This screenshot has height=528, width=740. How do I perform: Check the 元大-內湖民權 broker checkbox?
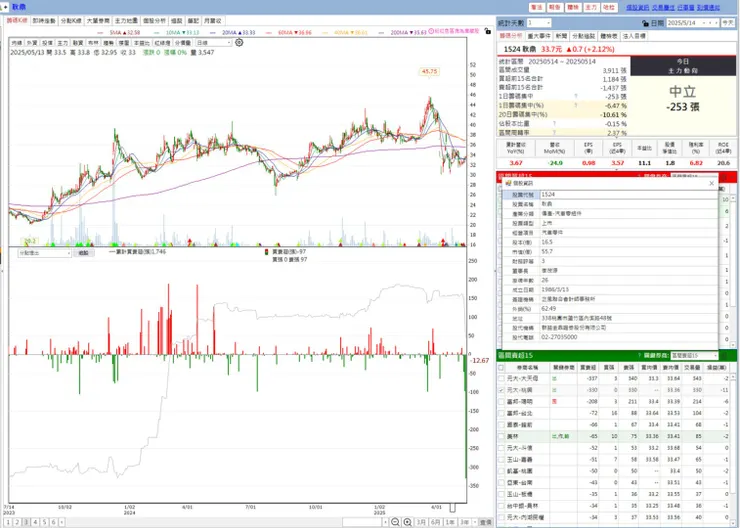[x=501, y=517]
